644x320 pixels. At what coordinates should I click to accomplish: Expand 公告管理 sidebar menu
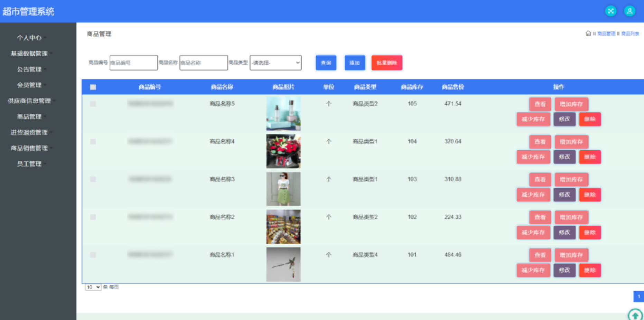point(31,69)
